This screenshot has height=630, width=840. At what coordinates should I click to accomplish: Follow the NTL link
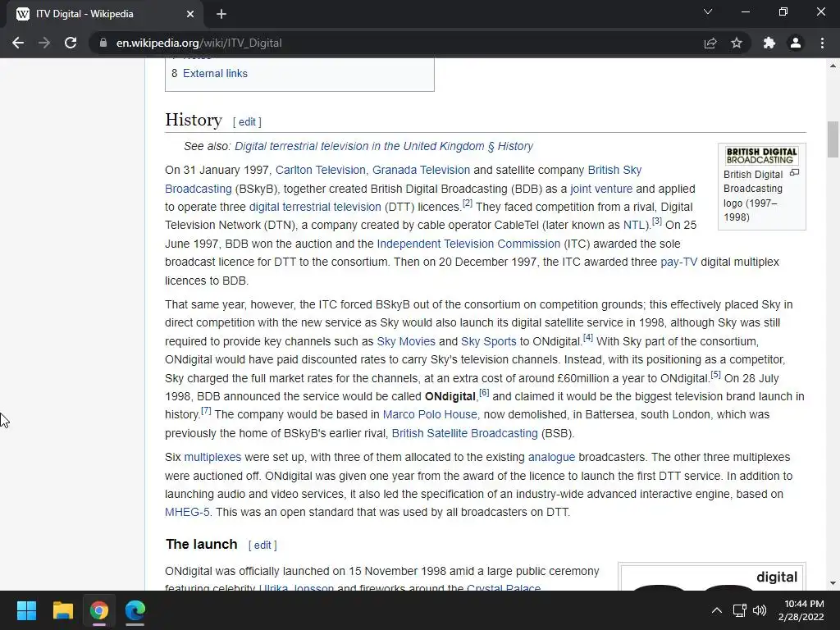click(634, 225)
